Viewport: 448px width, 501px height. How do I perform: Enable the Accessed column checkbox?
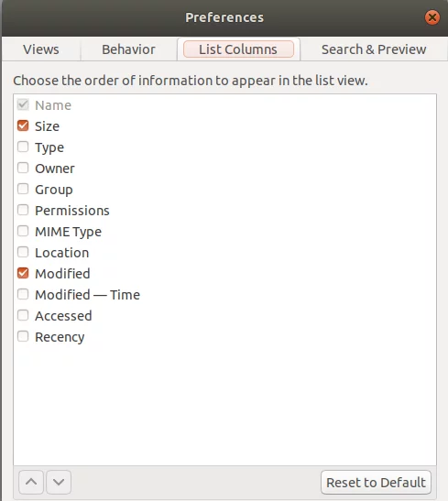pos(23,316)
